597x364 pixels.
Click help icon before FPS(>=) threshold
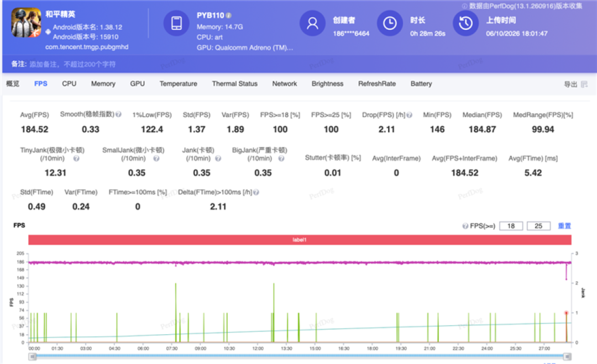(465, 226)
